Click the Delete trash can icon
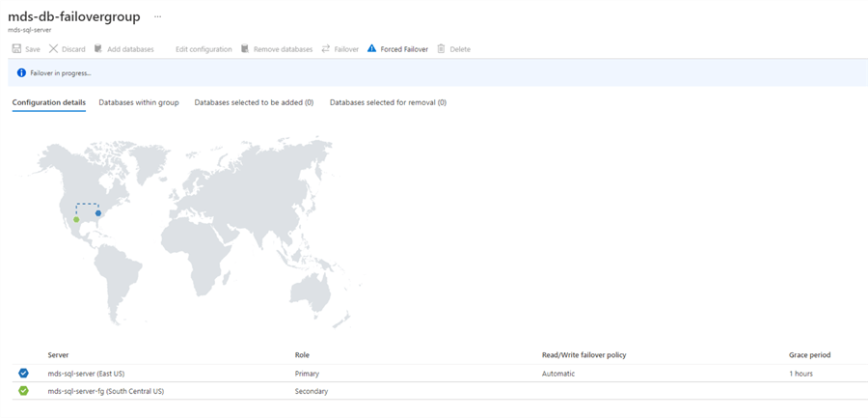The width and height of the screenshot is (868, 418). point(441,48)
